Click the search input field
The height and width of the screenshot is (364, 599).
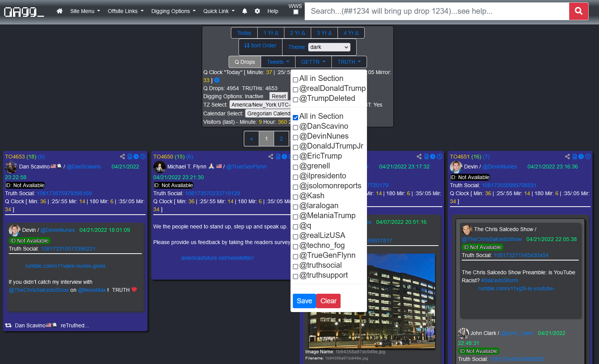(437, 11)
